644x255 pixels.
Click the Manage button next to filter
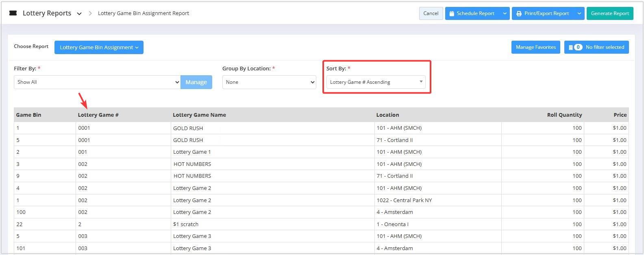(x=196, y=82)
